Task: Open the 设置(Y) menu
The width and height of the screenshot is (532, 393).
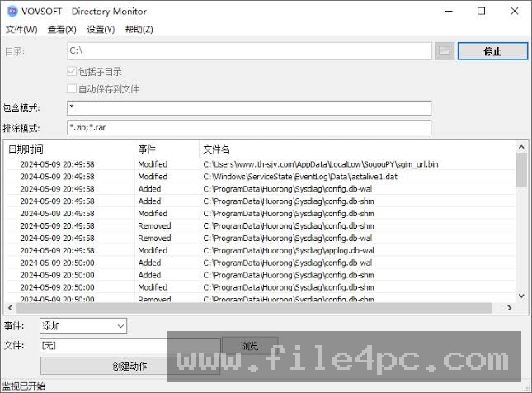Action: (101, 30)
